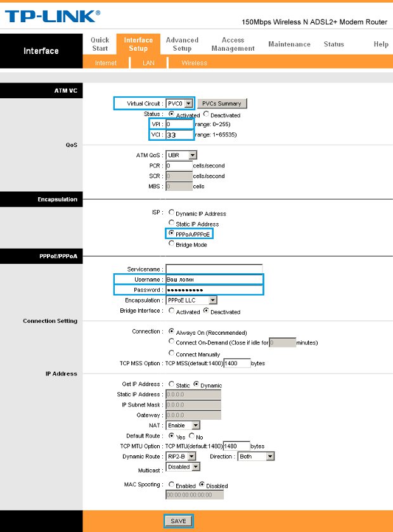
Task: Click the VPI input field
Action: (180, 125)
